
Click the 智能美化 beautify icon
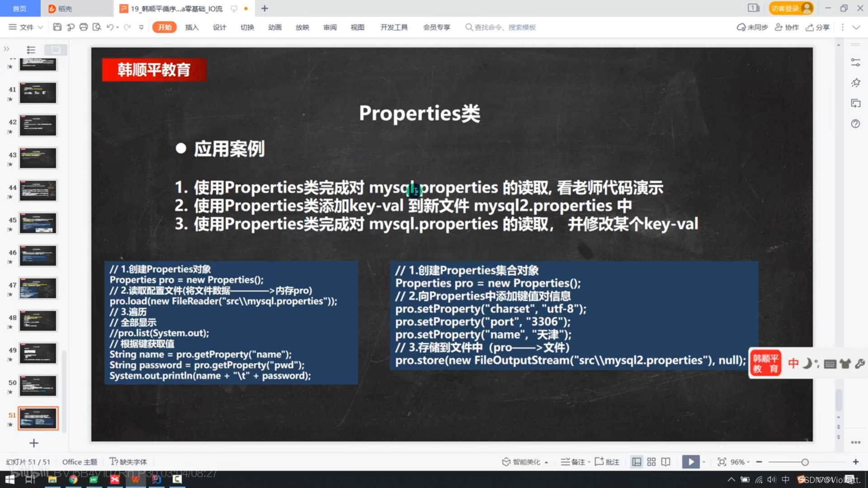click(x=505, y=461)
